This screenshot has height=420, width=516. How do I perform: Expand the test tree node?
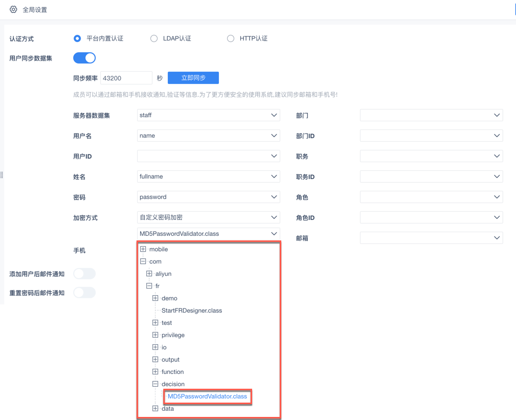click(155, 323)
